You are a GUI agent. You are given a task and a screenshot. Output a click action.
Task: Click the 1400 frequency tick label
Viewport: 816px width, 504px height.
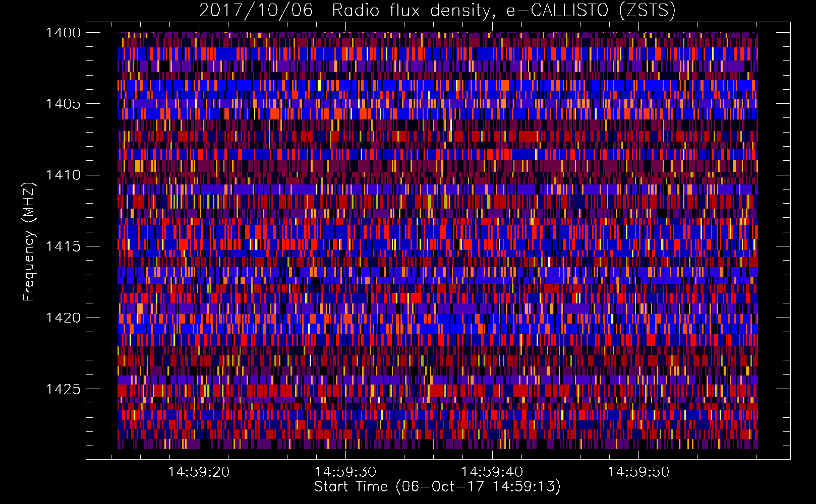coord(63,33)
